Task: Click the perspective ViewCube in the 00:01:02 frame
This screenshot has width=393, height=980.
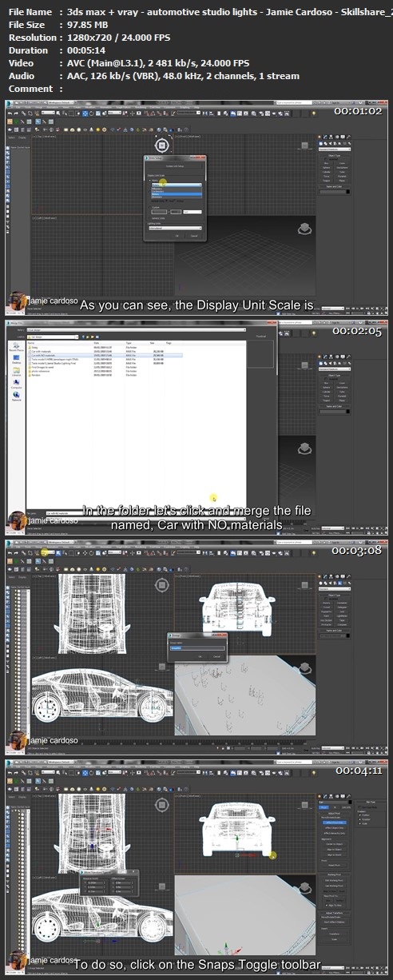Action: click(304, 230)
